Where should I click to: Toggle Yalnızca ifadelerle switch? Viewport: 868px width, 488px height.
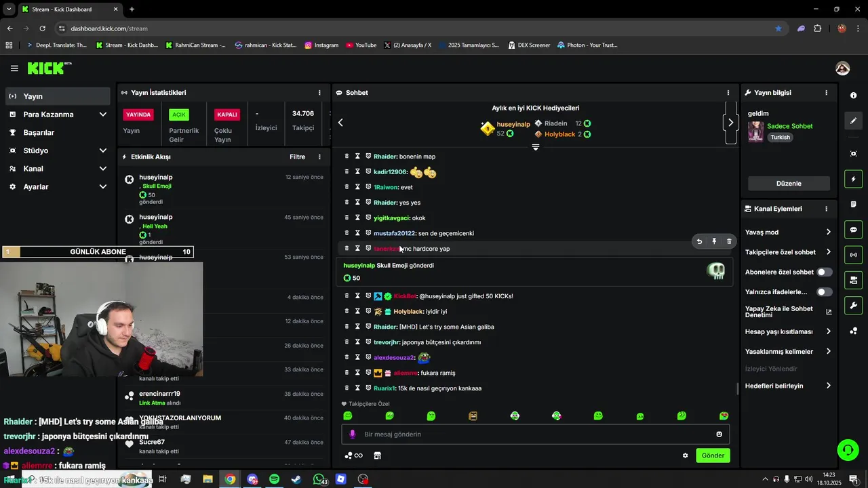824,292
